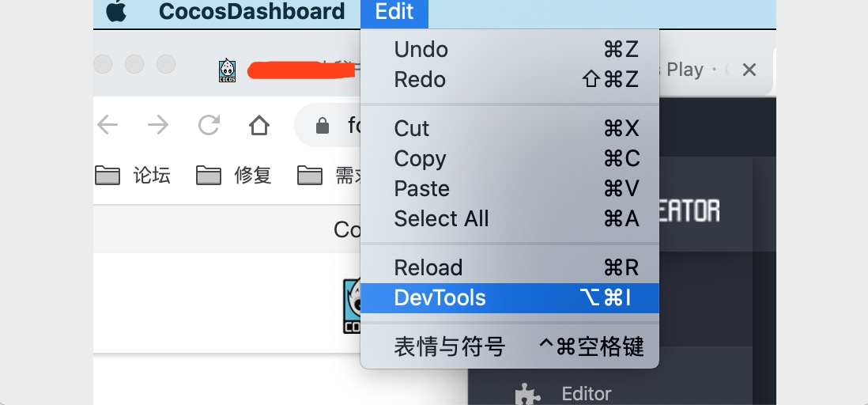Go back in the browser window
The width and height of the screenshot is (868, 405).
click(108, 125)
